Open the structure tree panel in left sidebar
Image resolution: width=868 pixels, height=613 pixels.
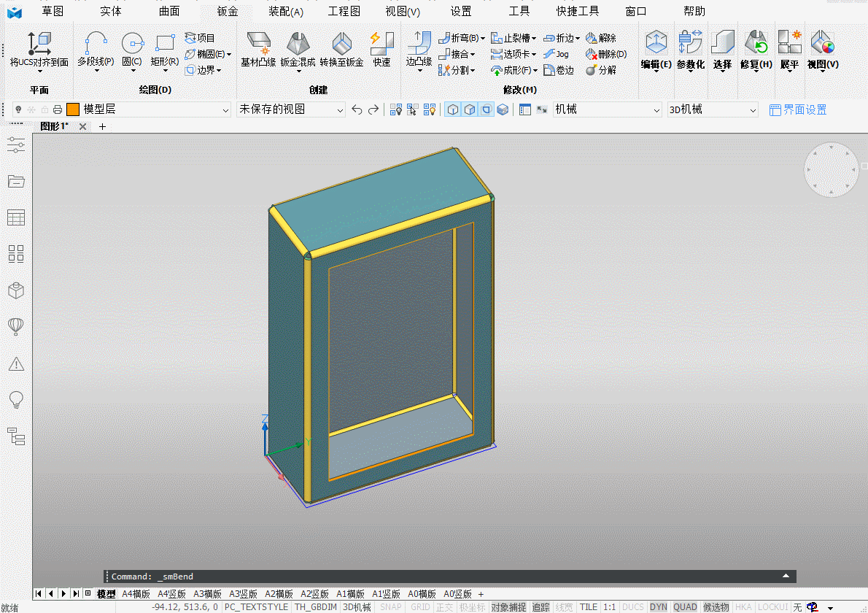click(16, 436)
